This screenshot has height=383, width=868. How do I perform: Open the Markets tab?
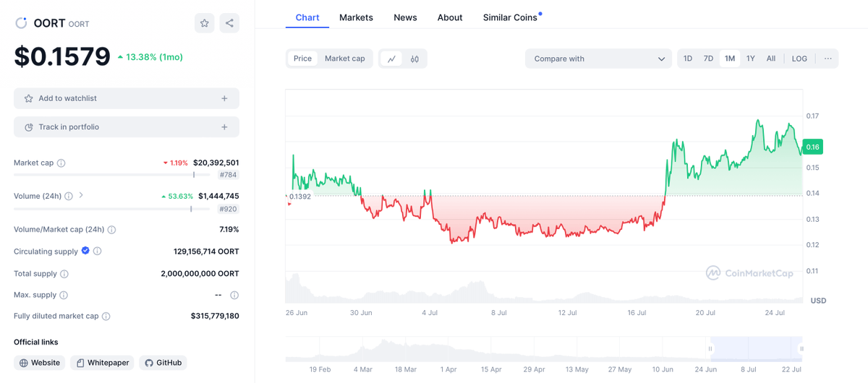[x=356, y=17]
